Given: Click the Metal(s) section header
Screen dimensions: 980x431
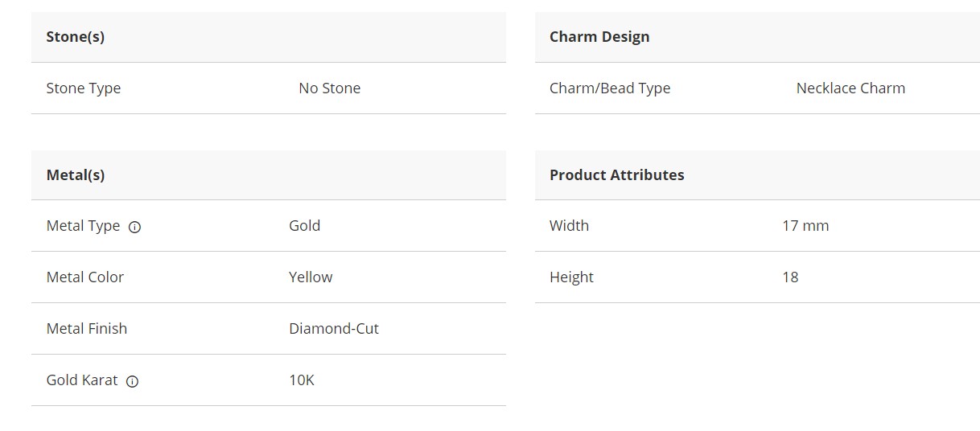Looking at the screenshot, I should (76, 175).
